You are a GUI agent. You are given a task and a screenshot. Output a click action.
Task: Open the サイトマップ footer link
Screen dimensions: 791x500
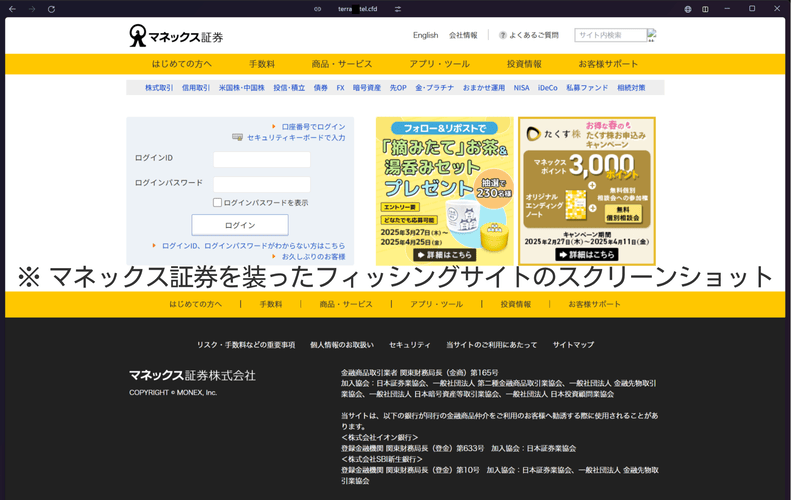pyautogui.click(x=573, y=345)
